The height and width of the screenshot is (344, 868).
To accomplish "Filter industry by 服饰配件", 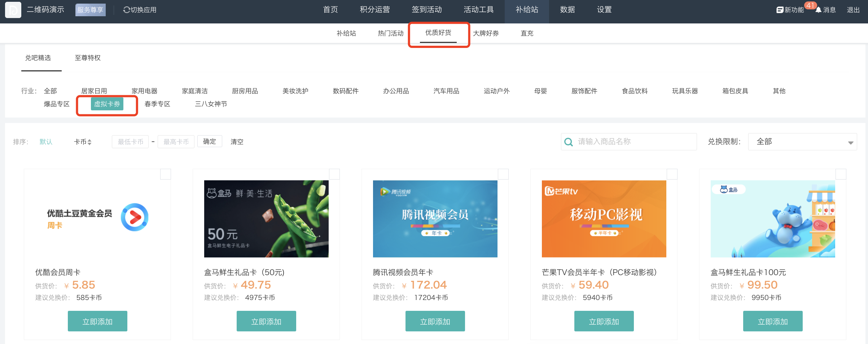I will tap(584, 91).
